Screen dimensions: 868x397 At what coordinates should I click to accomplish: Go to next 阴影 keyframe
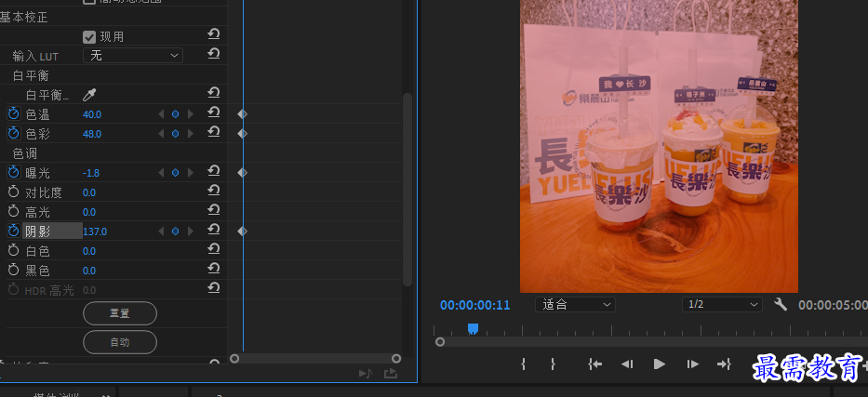191,232
